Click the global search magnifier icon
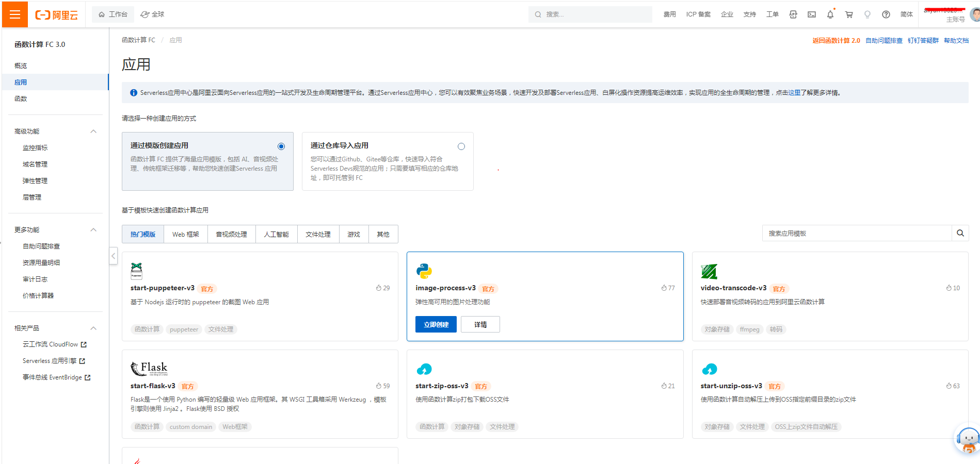The height and width of the screenshot is (464, 980). tap(538, 14)
